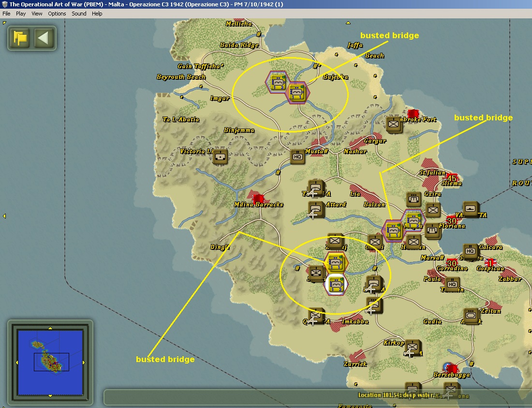Open the File menu
This screenshot has width=532, height=408.
coord(6,14)
